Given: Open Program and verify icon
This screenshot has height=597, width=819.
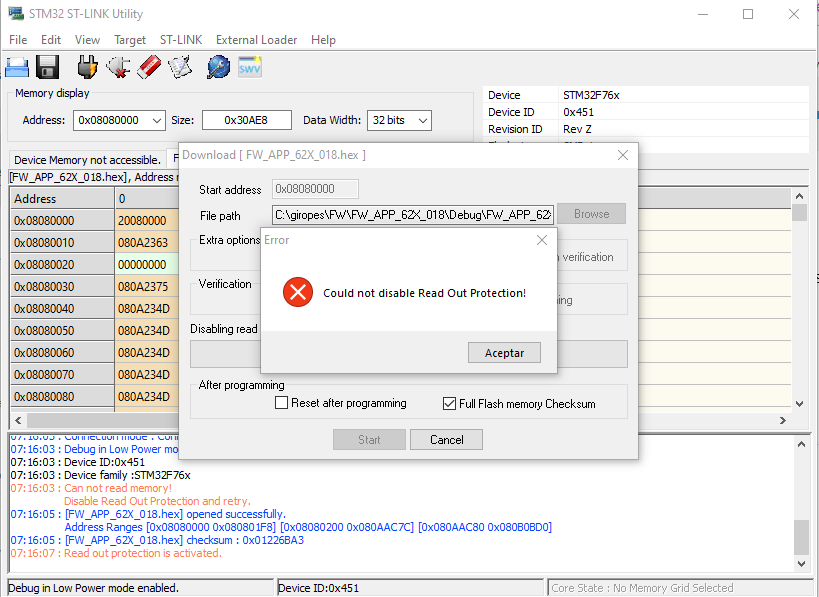Looking at the screenshot, I should pos(180,67).
